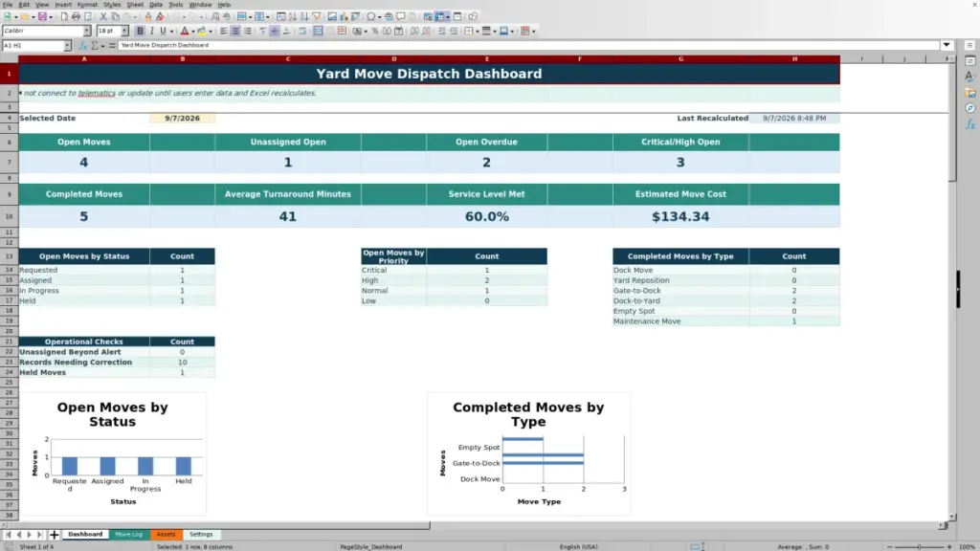Open the Font Name dropdown
Viewport: 980px width, 551px height.
click(86, 31)
